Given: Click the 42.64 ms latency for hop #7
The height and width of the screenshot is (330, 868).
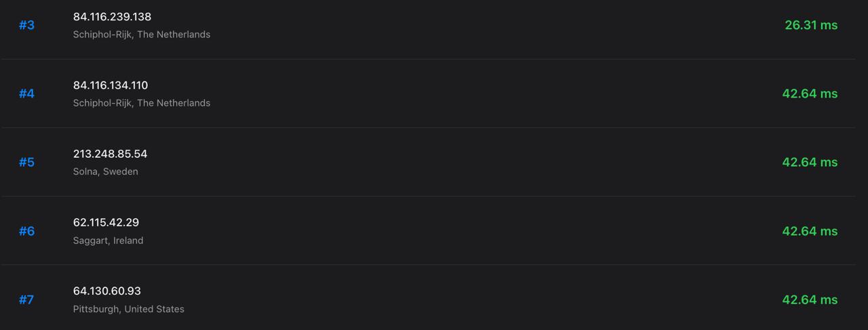Looking at the screenshot, I should click(x=810, y=300).
